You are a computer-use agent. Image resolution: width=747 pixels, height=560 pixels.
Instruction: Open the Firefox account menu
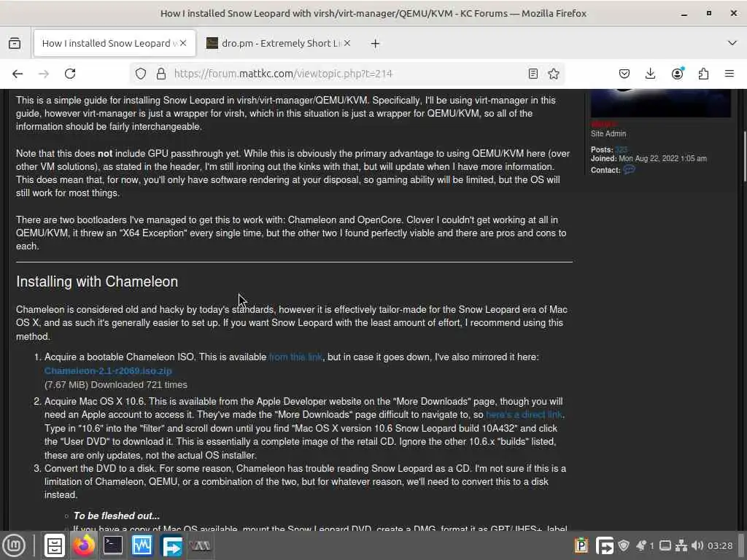tap(677, 74)
